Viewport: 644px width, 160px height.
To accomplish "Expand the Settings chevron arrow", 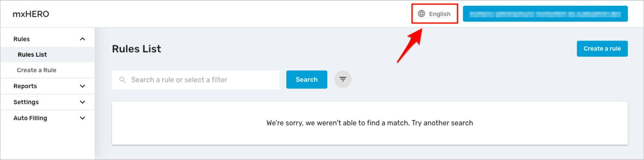I will (x=83, y=102).
